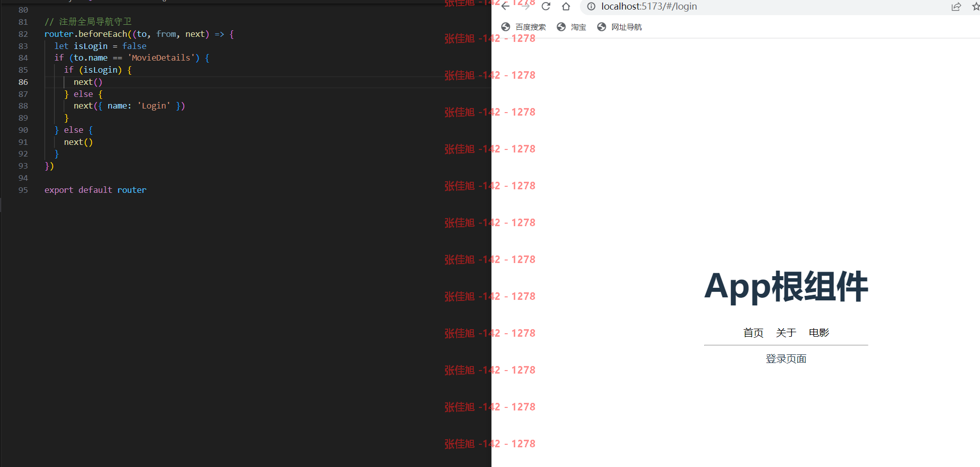The image size is (980, 467).
Task: Place cursor on next() at line 86
Action: (x=88, y=82)
